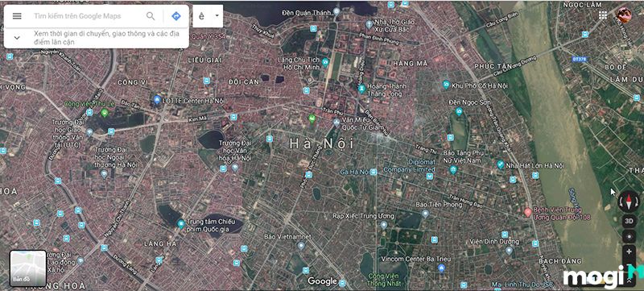Select Bệnh Viện Trung Ương Quân Đội 108 marker
Screen dimensions: 644x291
tap(528, 213)
